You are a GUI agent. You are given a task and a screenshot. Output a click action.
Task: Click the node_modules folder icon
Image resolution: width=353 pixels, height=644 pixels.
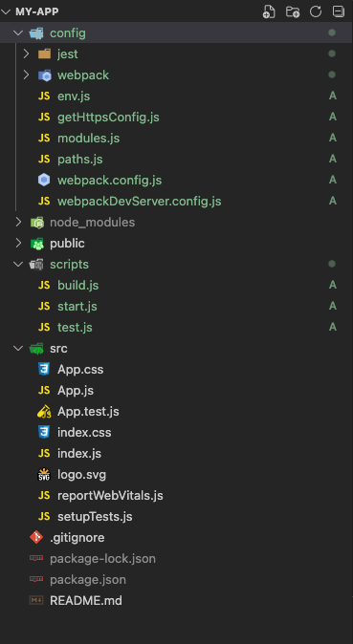coord(36,223)
